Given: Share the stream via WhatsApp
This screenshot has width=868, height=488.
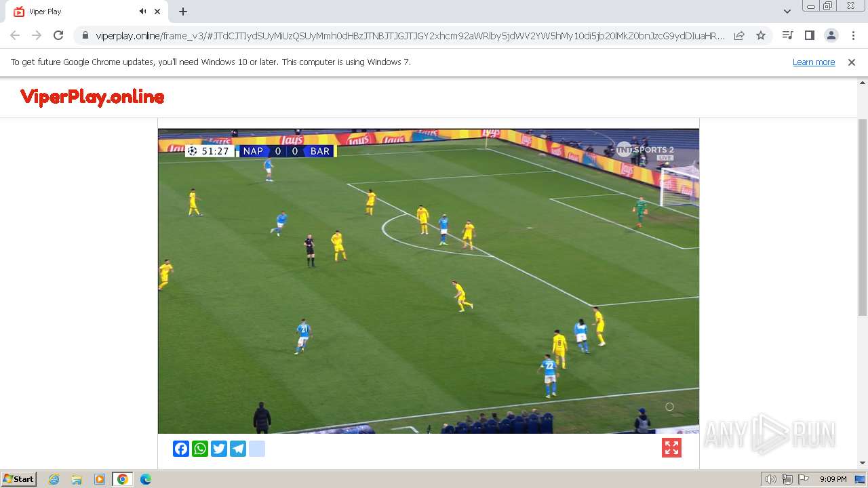Looking at the screenshot, I should click(x=200, y=449).
